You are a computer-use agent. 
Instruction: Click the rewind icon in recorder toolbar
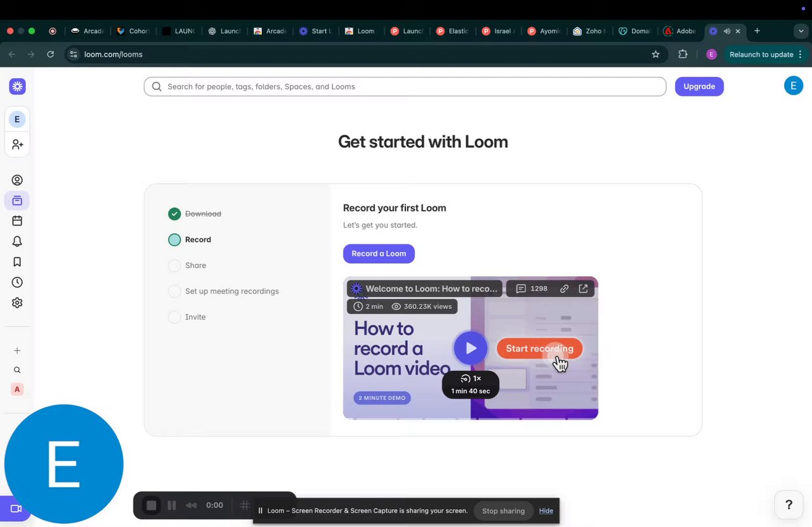[x=191, y=505]
